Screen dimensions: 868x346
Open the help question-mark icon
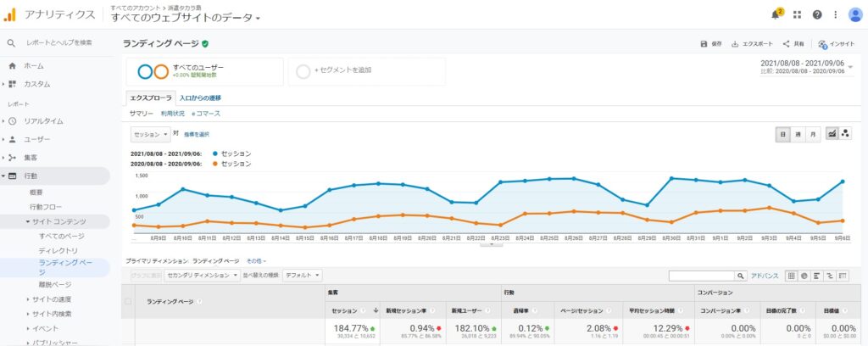tap(817, 15)
